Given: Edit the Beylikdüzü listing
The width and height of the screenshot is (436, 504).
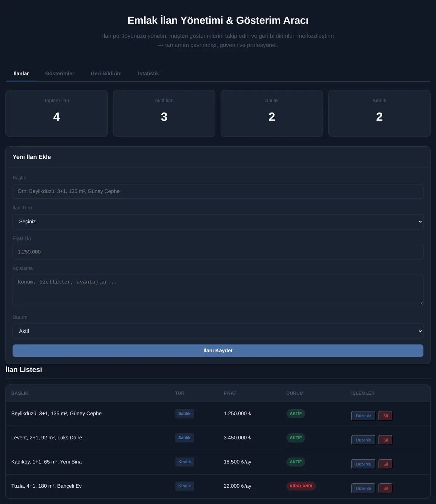Looking at the screenshot, I should click(363, 416).
